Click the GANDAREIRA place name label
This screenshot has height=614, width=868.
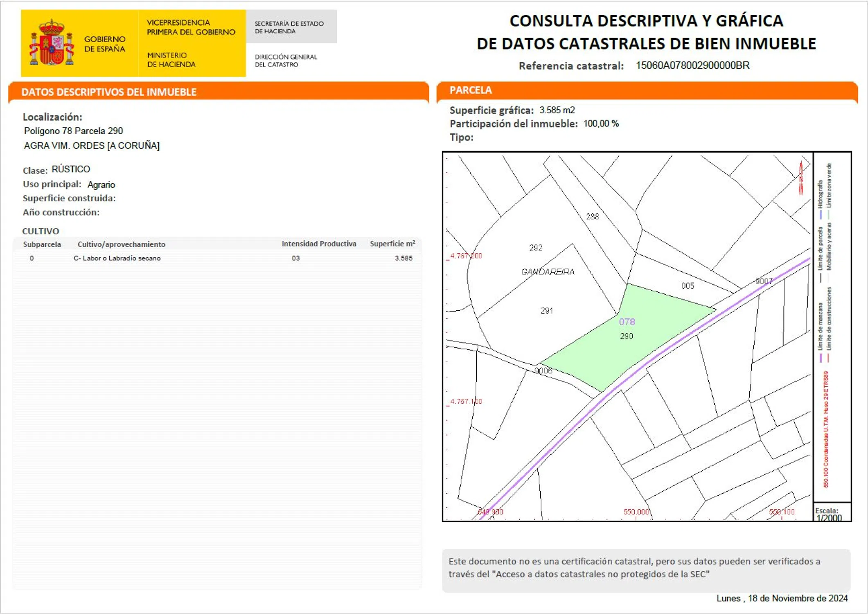click(548, 271)
